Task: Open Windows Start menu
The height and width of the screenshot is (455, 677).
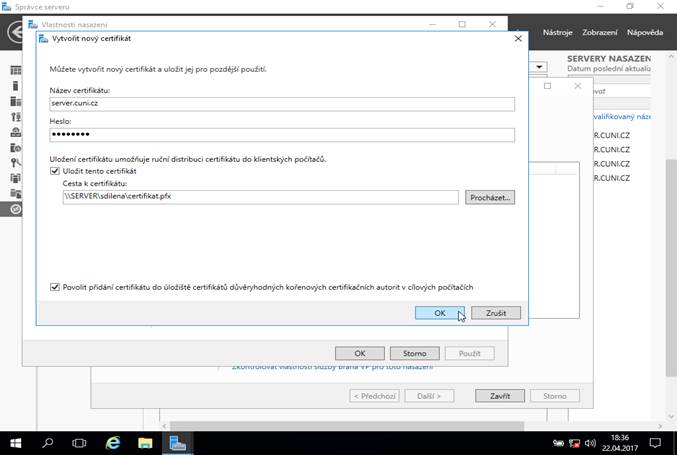Action: click(x=16, y=443)
